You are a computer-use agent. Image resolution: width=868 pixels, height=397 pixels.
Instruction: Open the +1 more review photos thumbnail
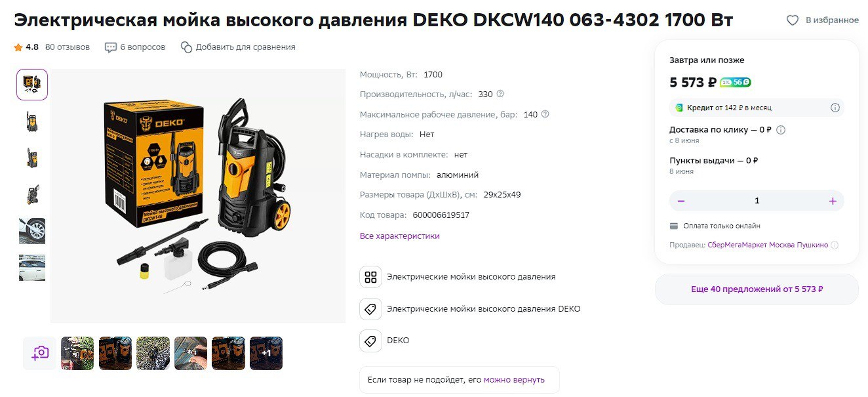(x=266, y=353)
